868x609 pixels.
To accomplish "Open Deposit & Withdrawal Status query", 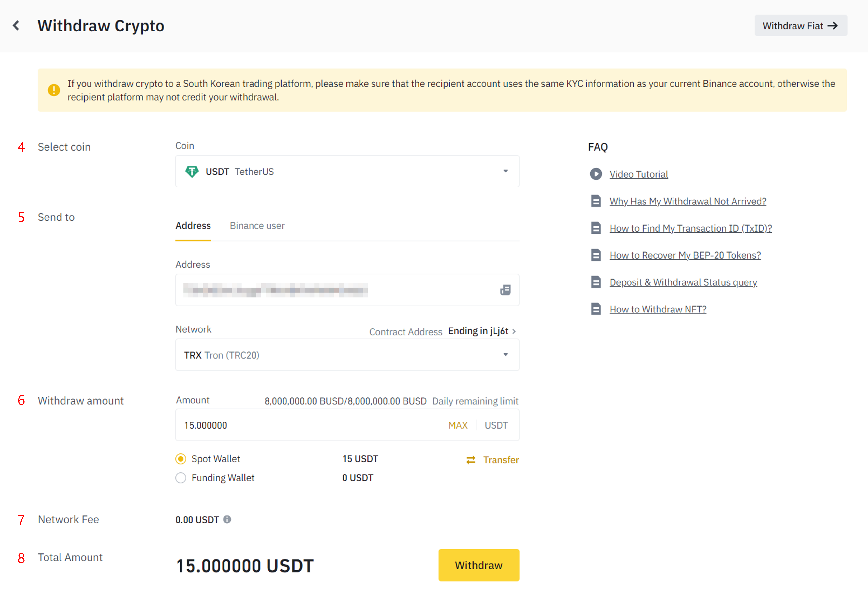I will coord(683,282).
